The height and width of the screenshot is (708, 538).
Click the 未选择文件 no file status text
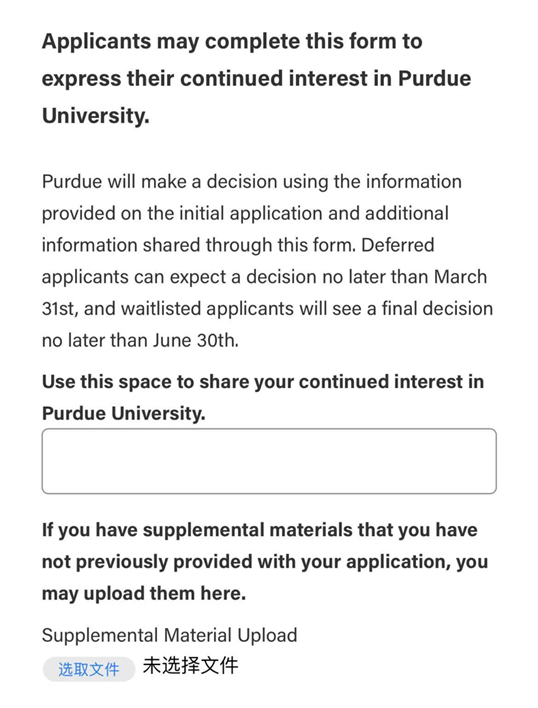[190, 666]
